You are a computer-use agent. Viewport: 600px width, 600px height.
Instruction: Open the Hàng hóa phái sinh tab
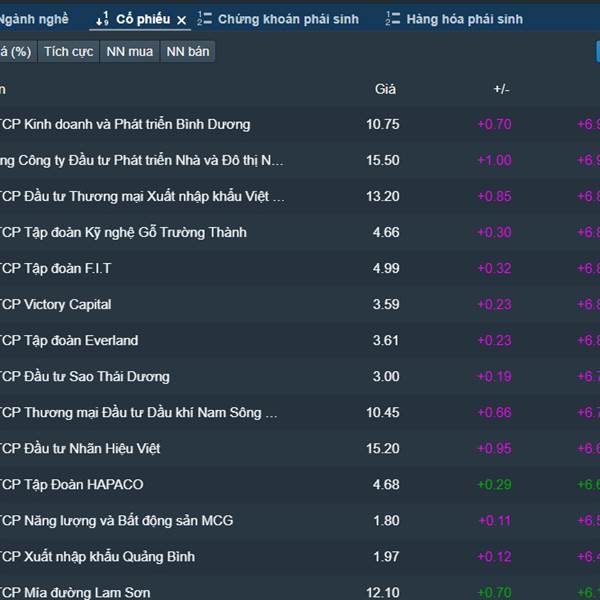coord(465,19)
